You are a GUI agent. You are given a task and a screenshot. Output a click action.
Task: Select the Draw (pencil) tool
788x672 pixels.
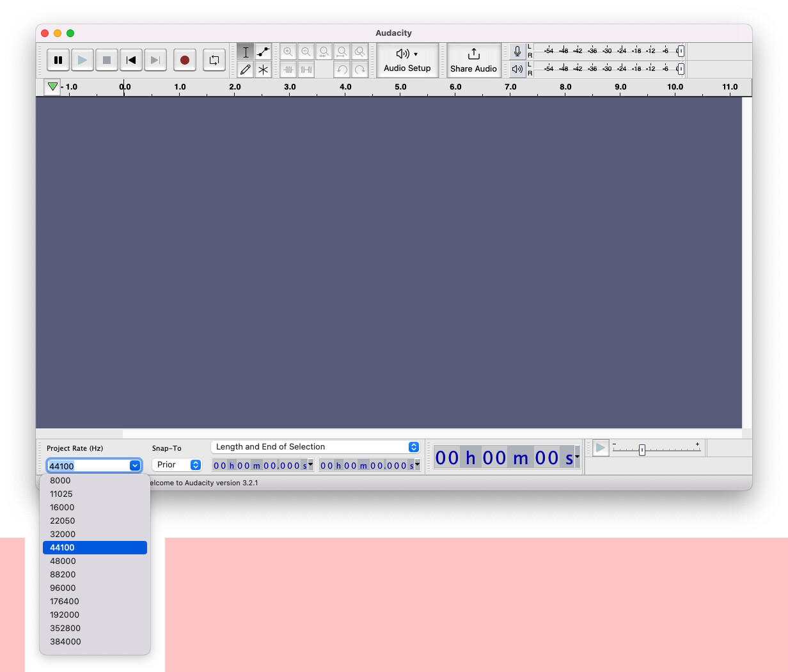pyautogui.click(x=246, y=70)
